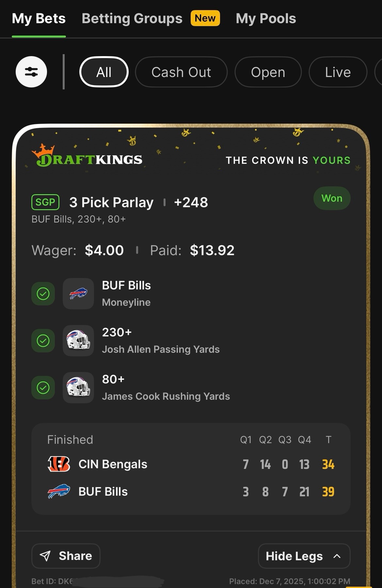Select the My Bets tab
382x588 pixels.
coord(39,19)
